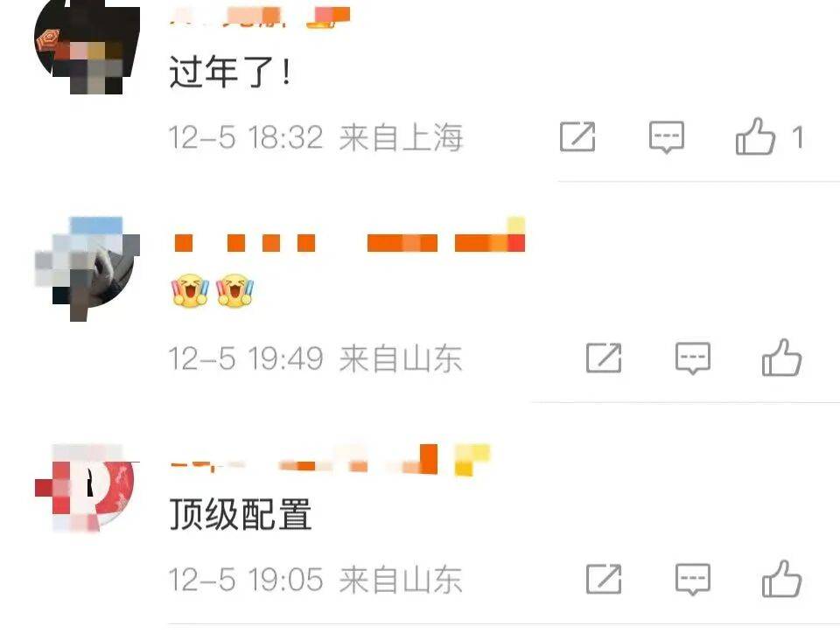Like the 顶级配置 comment from 山东
This screenshot has height=640, width=840.
click(781, 579)
